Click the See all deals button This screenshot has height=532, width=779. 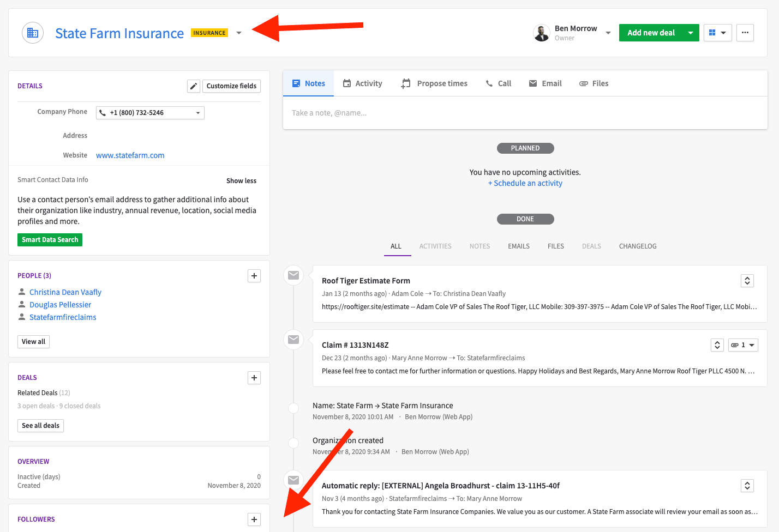pos(40,426)
